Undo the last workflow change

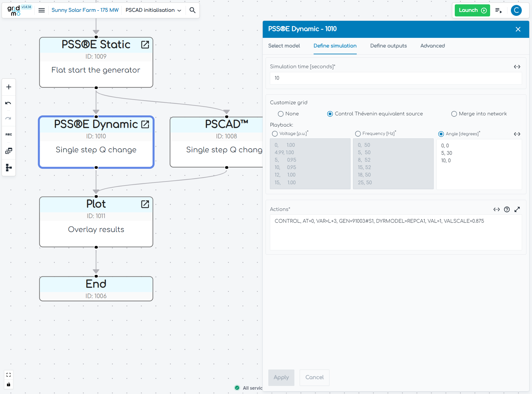(8, 103)
